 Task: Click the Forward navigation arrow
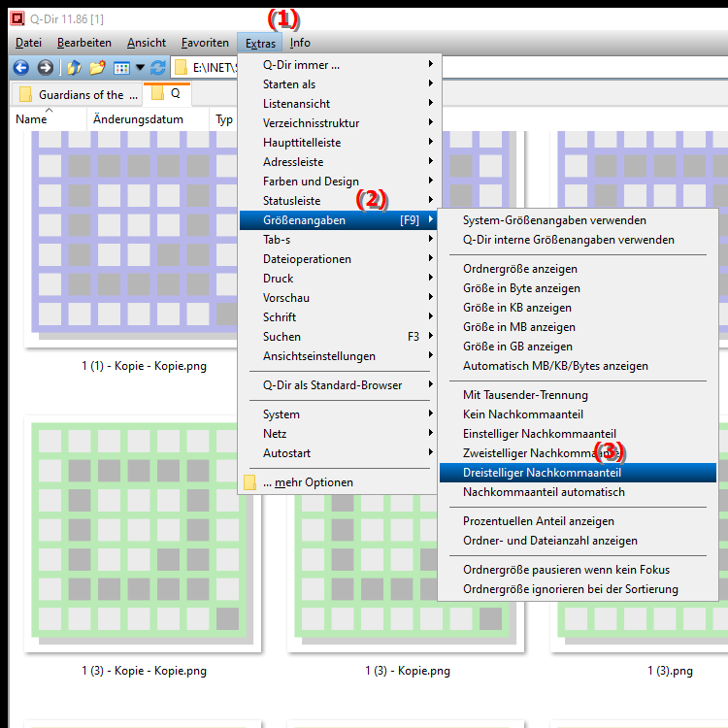pos(45,68)
